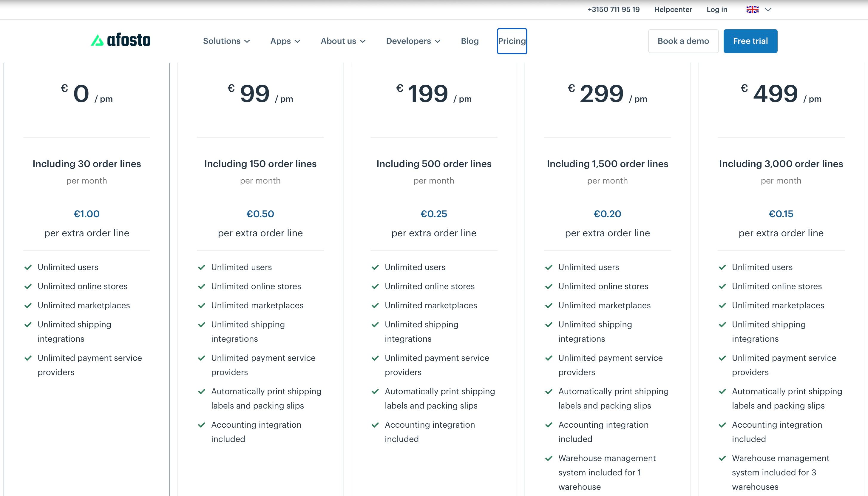Open the language selector chevron
This screenshot has height=496, width=868.
pyautogui.click(x=768, y=10)
